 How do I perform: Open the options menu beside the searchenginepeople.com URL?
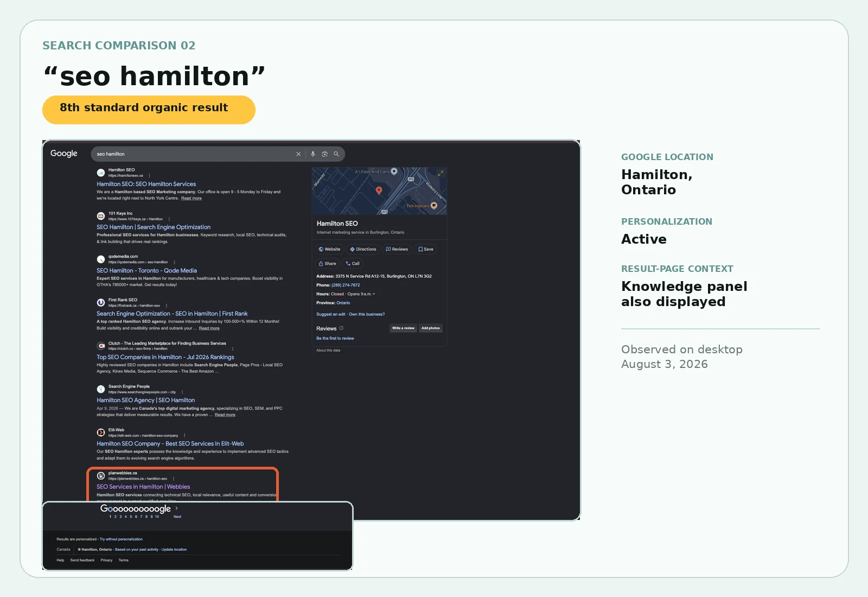coord(182,392)
